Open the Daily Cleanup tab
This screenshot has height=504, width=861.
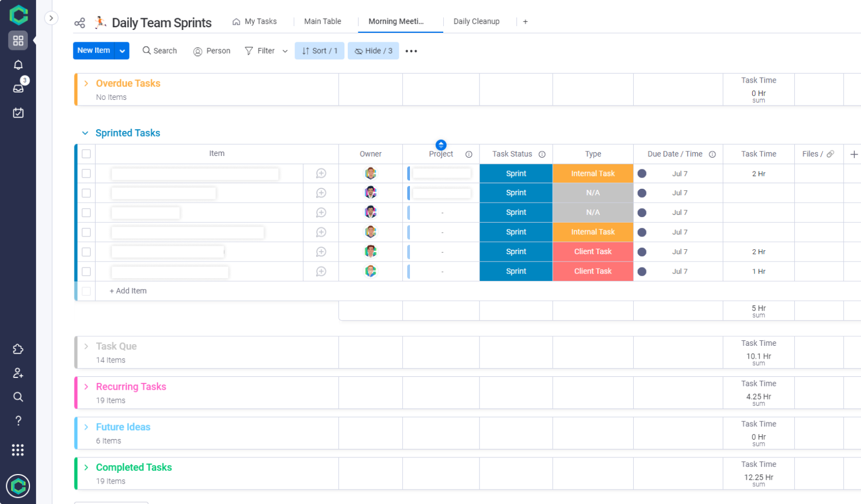click(476, 21)
